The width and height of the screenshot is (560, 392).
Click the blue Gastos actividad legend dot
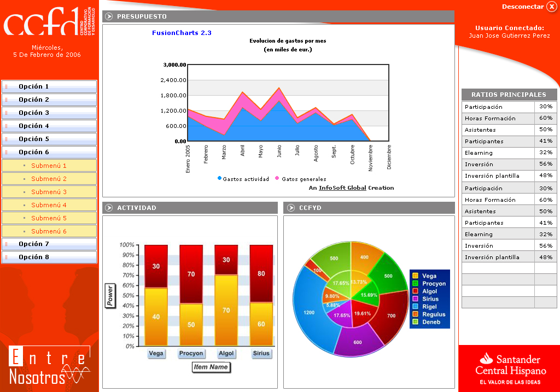[x=220, y=178]
